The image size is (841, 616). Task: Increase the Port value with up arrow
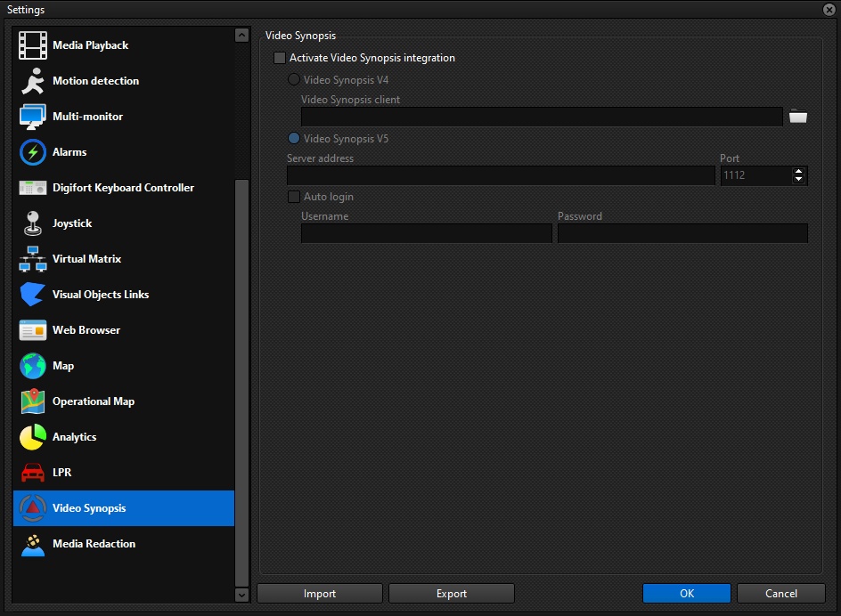click(798, 171)
